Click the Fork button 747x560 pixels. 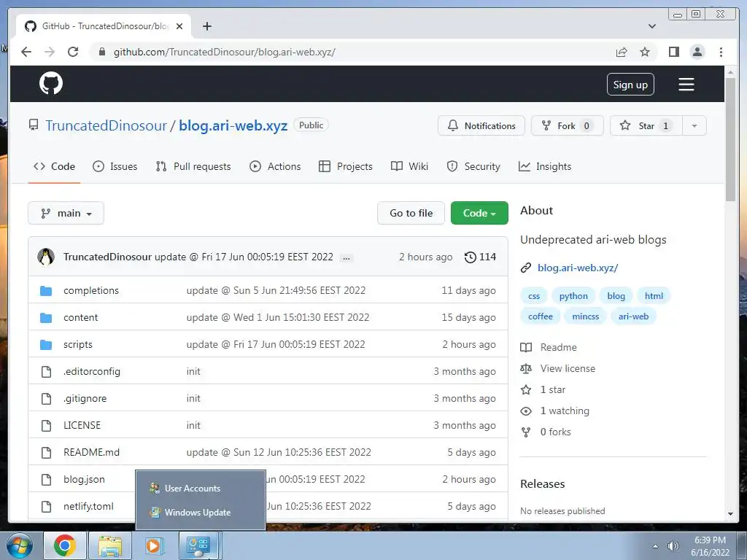(568, 125)
